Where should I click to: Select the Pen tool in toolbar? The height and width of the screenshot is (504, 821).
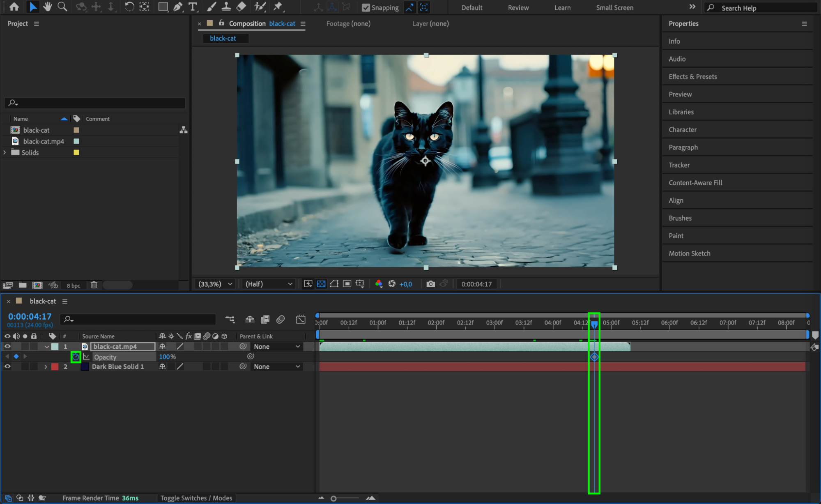(177, 7)
